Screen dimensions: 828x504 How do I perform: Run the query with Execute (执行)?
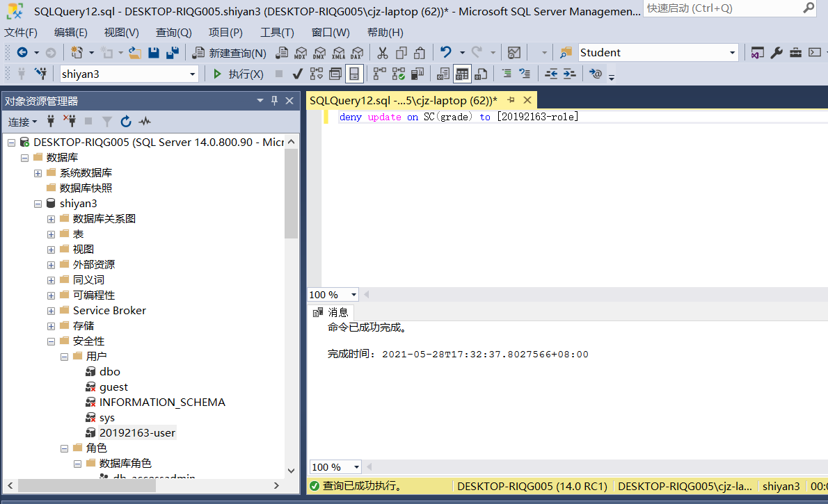238,74
